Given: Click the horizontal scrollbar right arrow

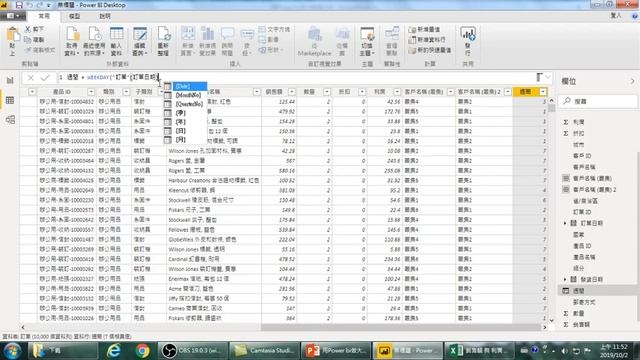Looking at the screenshot, I should pos(544,327).
